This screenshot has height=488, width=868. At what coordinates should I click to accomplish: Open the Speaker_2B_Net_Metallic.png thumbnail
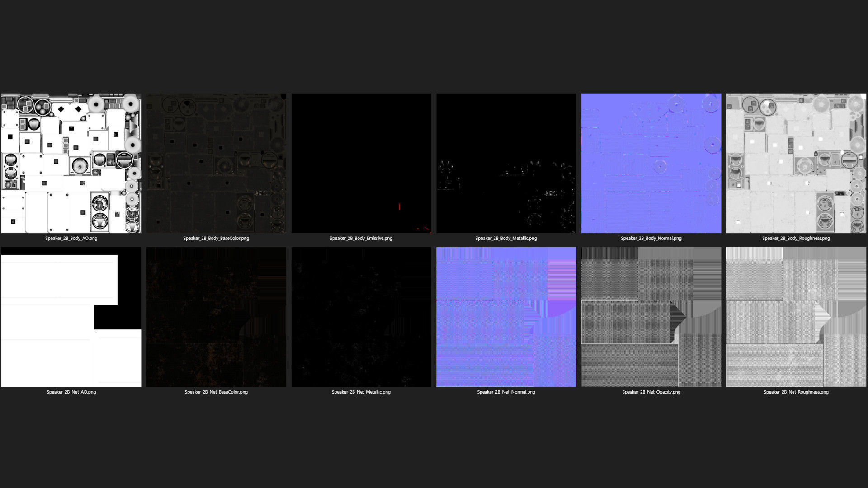pos(361,317)
